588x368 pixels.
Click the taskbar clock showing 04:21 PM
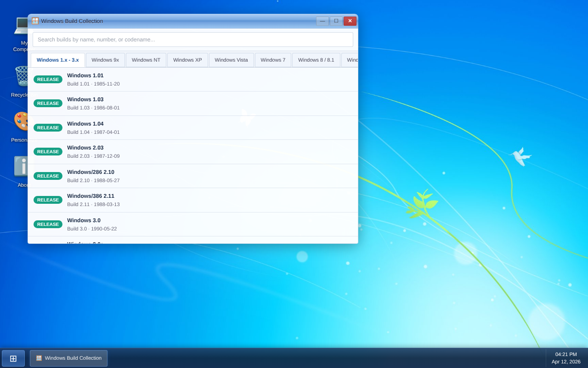point(566,358)
